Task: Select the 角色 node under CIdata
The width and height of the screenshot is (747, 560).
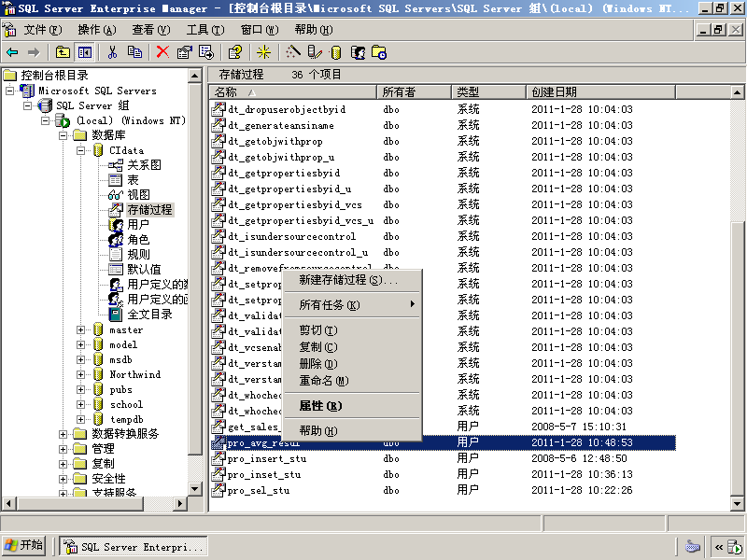Action: coord(138,240)
